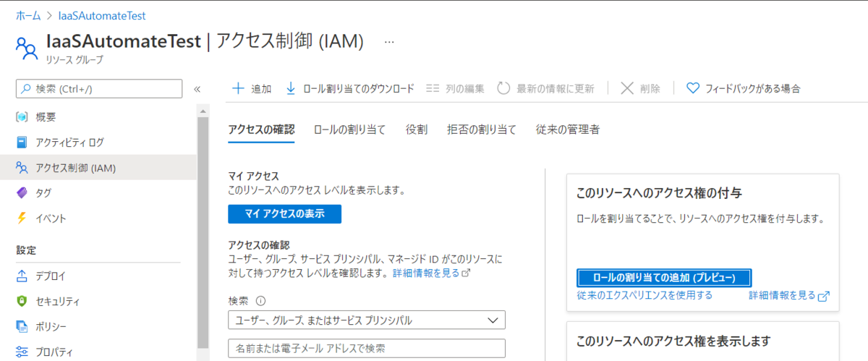Image resolution: width=868 pixels, height=361 pixels.
Task: Select 概要 in the sidebar menu
Action: pos(98,117)
